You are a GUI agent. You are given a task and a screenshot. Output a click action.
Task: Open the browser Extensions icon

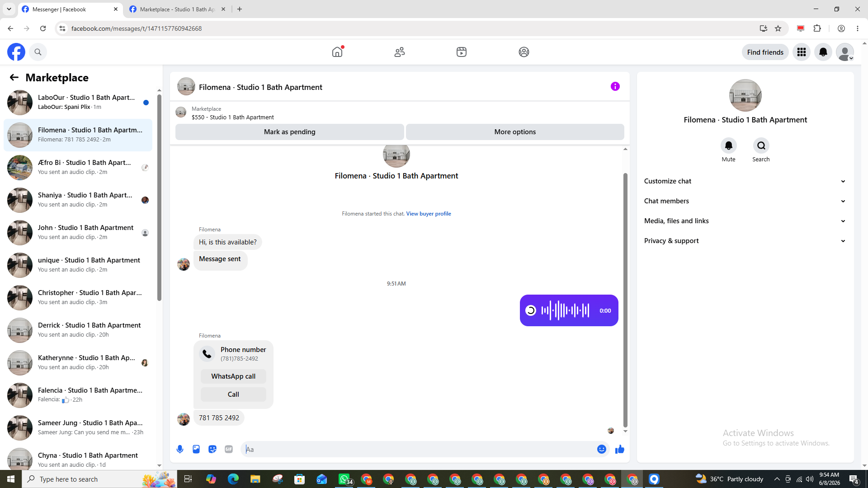coord(817,28)
